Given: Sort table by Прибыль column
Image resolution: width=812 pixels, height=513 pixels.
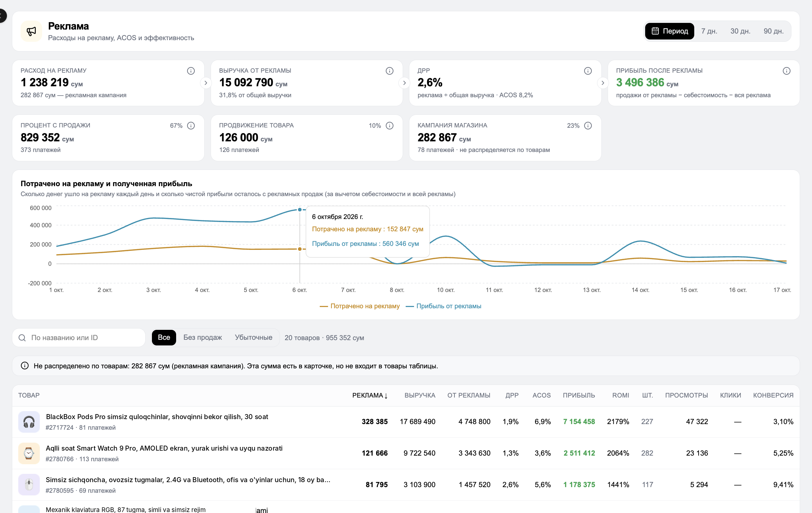Looking at the screenshot, I should coord(579,395).
